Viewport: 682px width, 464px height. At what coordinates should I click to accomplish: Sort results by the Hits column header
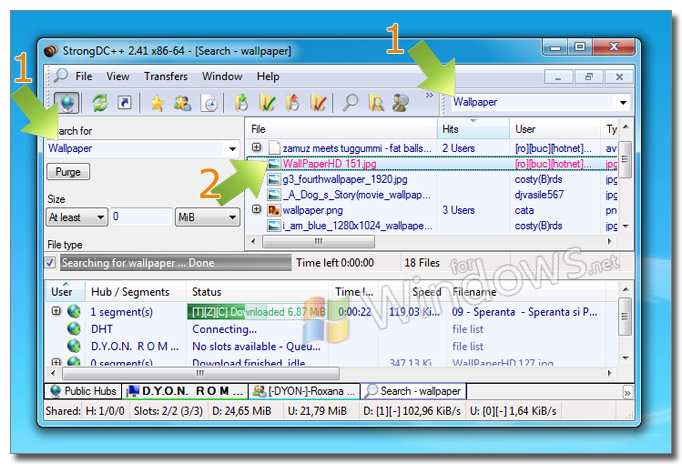(x=473, y=129)
